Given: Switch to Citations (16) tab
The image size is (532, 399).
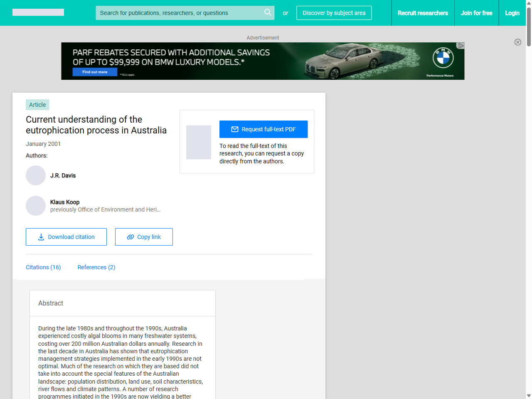Looking at the screenshot, I should pyautogui.click(x=43, y=267).
